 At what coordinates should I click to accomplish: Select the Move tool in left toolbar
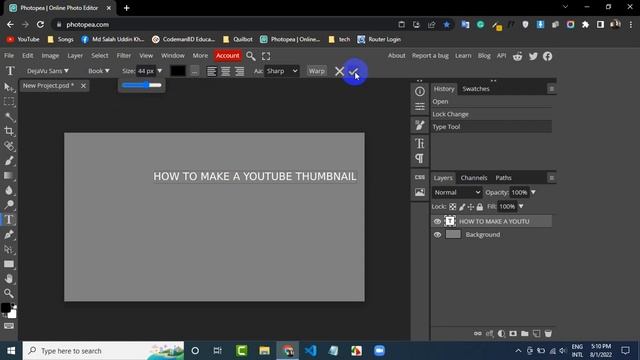[9, 87]
